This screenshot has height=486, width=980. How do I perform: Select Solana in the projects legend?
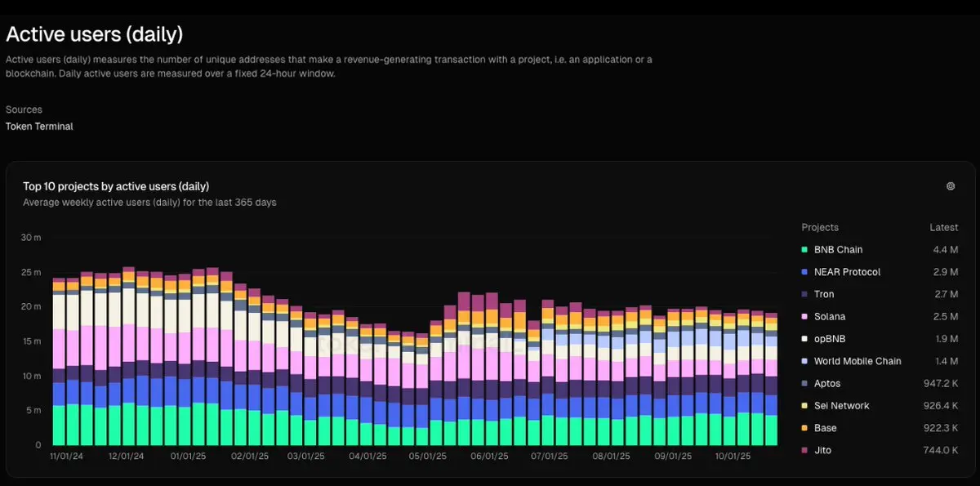(x=830, y=316)
